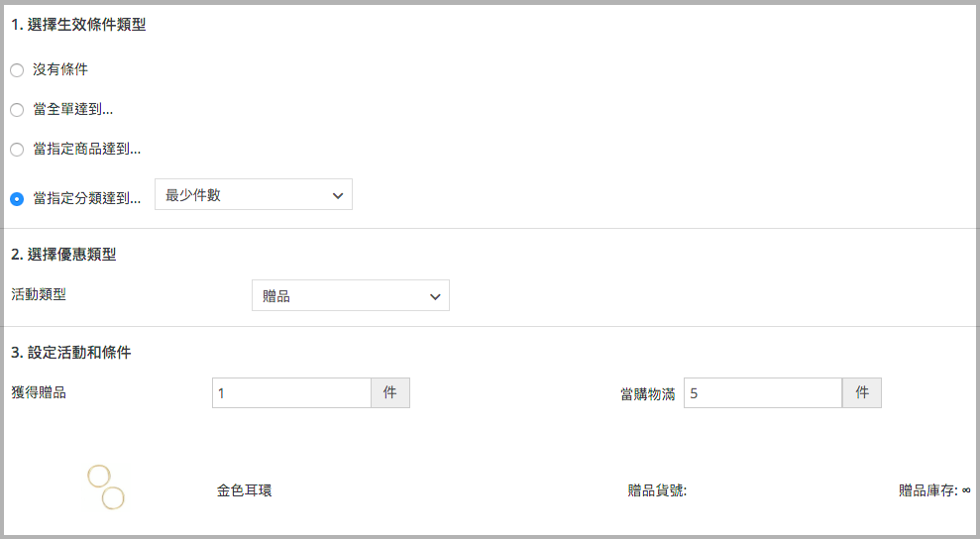Click the 2. 選擇優惠類型 heading
This screenshot has width=980, height=539.
63,255
